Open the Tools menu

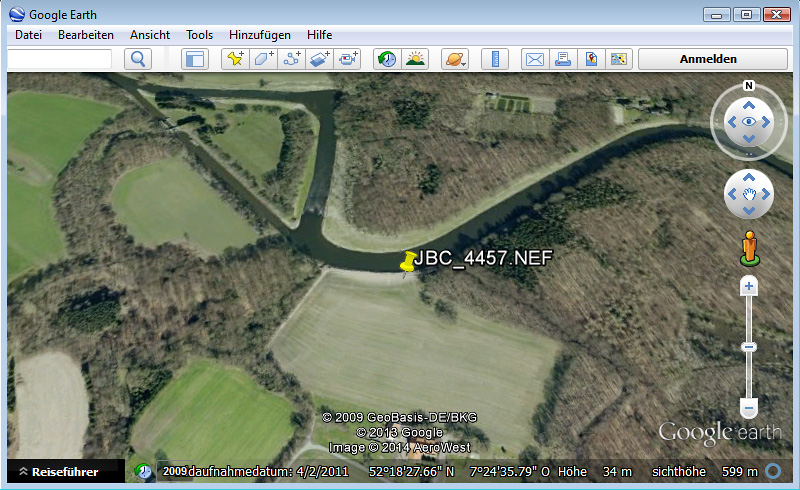(199, 34)
